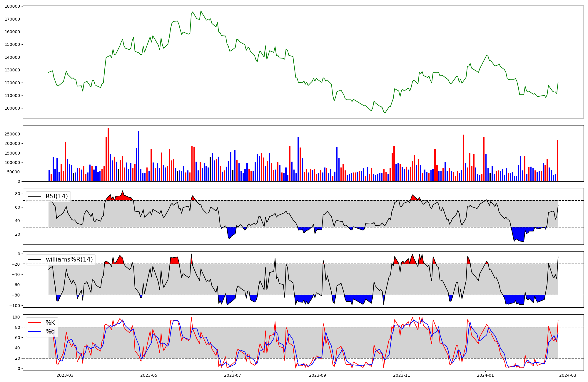Click the 250000 volume axis tick label

pyautogui.click(x=13, y=134)
